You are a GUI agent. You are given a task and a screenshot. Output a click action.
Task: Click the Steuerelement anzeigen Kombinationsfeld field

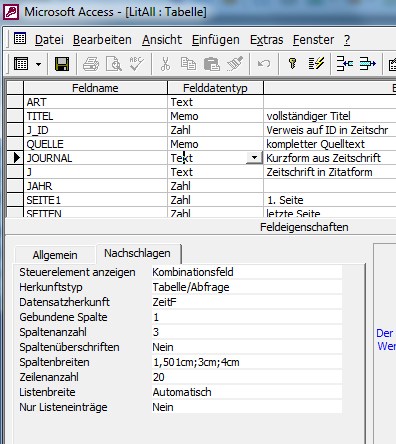click(x=247, y=272)
